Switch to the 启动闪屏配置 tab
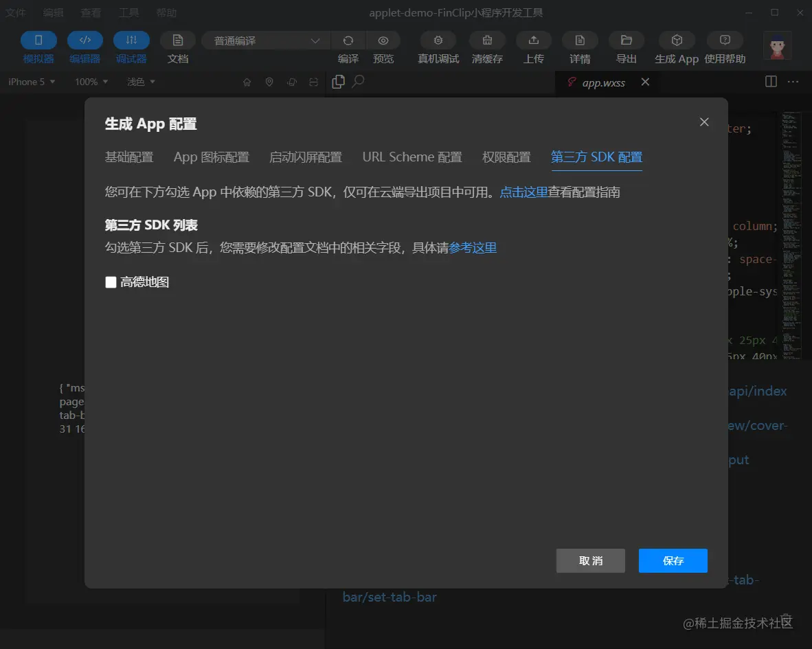Viewport: 812px width, 649px height. (x=306, y=157)
